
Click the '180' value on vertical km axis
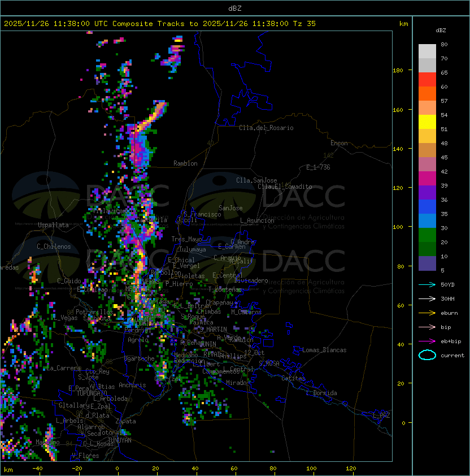click(398, 71)
